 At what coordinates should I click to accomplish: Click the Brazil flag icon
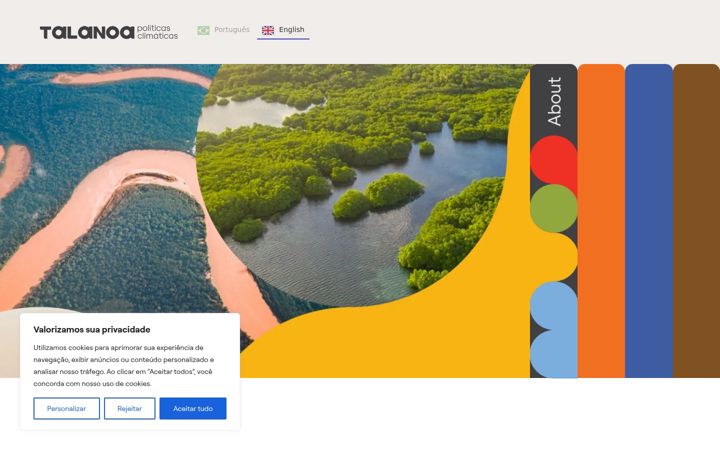(203, 30)
